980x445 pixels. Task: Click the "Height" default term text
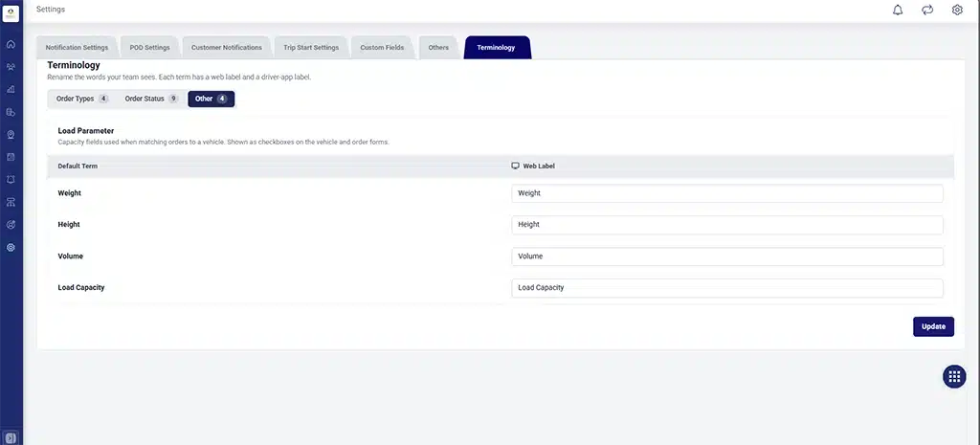tap(69, 224)
